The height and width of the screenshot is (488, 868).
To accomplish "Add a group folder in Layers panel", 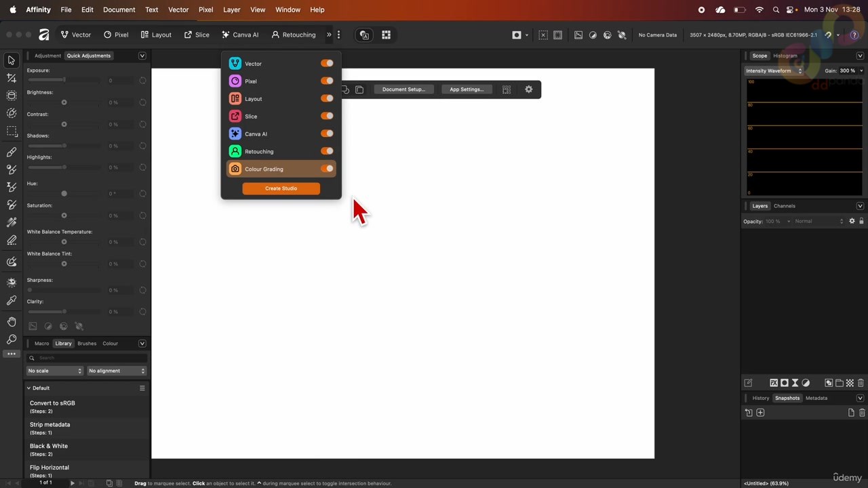I will point(839,383).
